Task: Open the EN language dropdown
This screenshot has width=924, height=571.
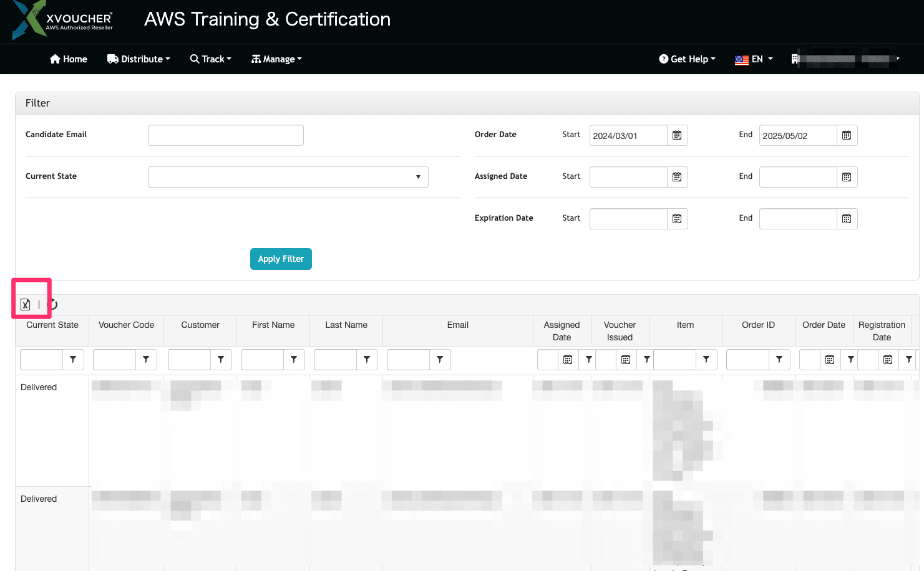Action: [754, 59]
